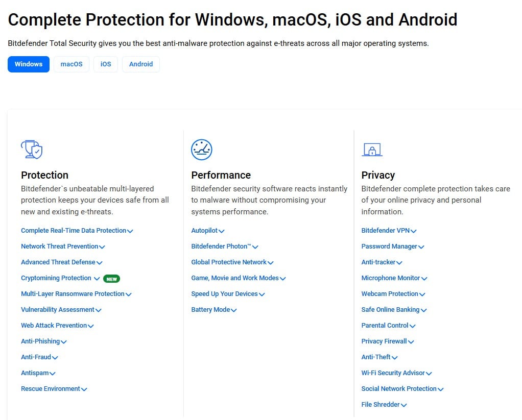Click chevron next to Cryptomining Protection
522x420 pixels.
coord(96,279)
